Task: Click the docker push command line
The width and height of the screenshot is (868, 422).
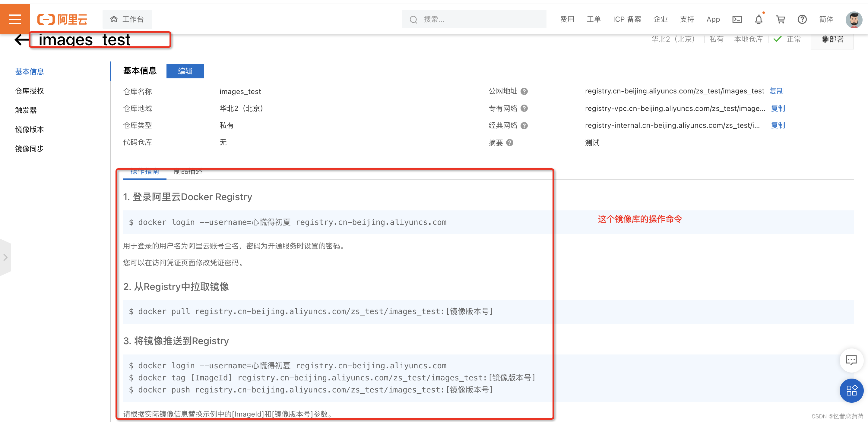Action: [x=311, y=390]
